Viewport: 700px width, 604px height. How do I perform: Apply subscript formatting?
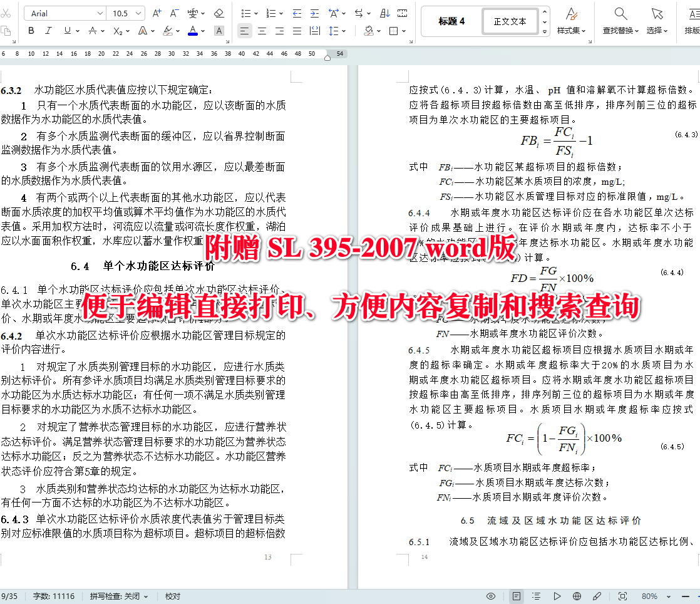[118, 31]
